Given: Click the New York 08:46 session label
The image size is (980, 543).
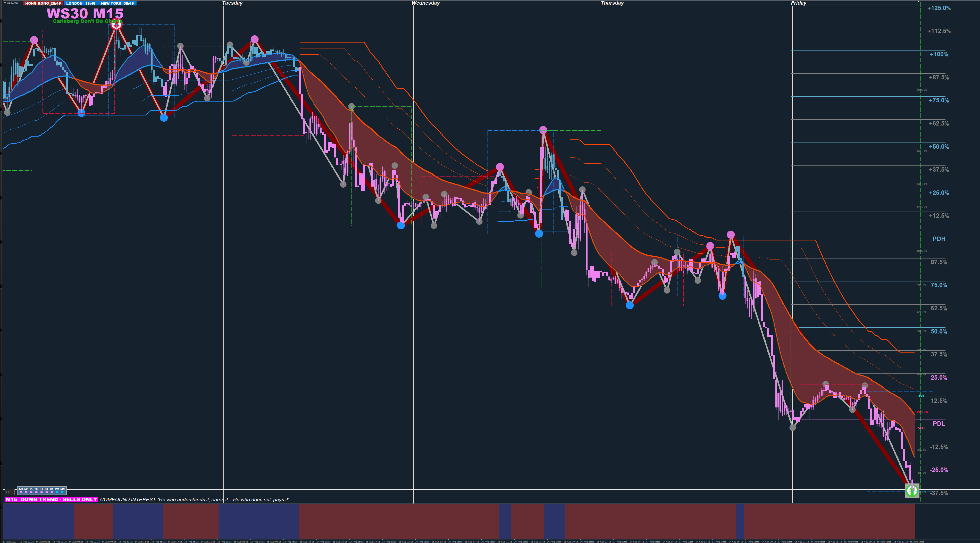Looking at the screenshot, I should (x=117, y=3).
